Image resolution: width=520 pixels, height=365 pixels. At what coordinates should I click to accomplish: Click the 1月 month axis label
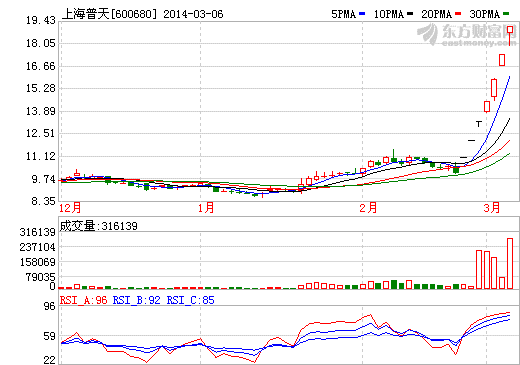point(206,208)
